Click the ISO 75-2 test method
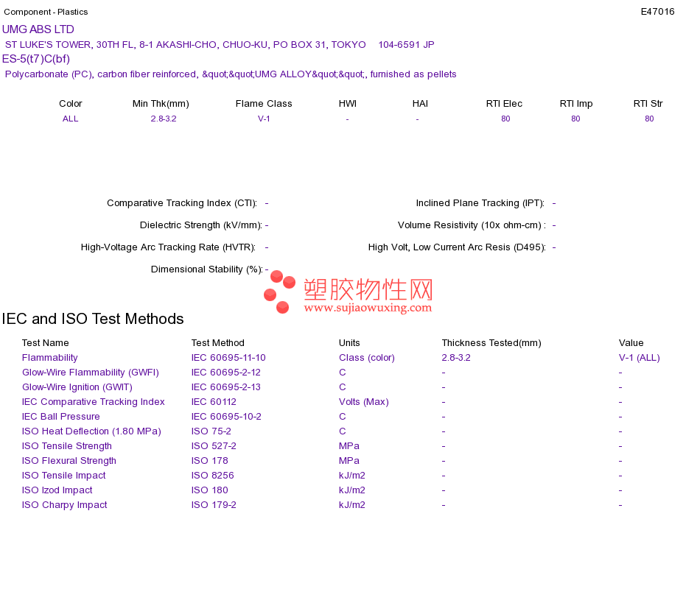 tap(211, 431)
